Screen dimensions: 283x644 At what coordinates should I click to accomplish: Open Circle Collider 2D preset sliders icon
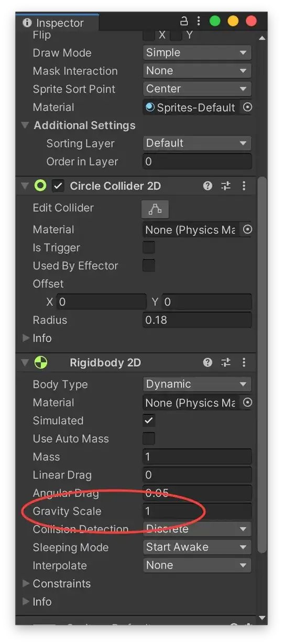[x=226, y=186]
